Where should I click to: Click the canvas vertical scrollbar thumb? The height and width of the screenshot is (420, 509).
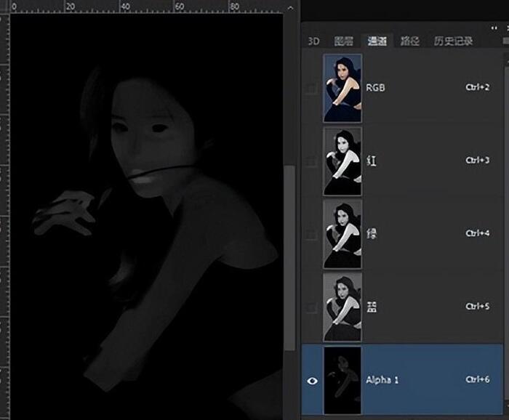(289, 258)
